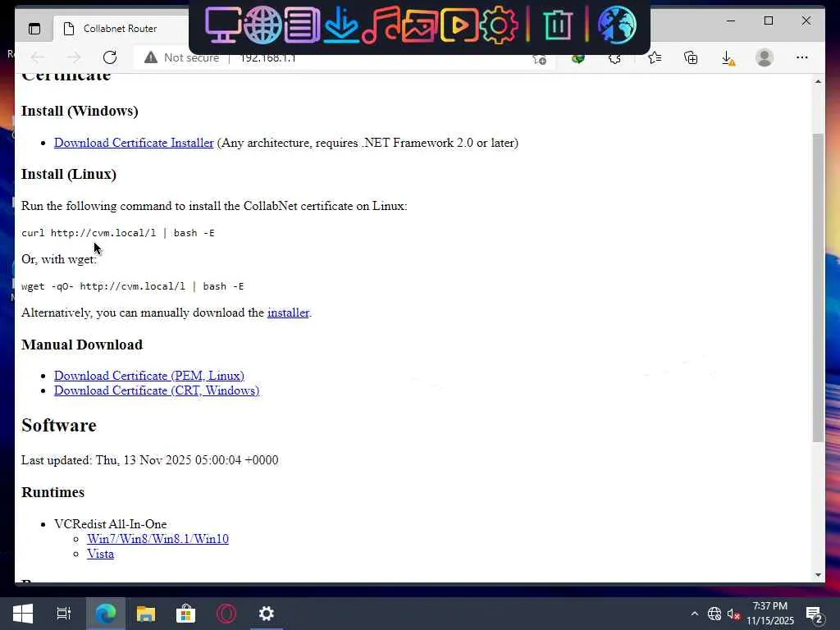Open the extensions puzzle icon
The width and height of the screenshot is (840, 630).
pyautogui.click(x=615, y=58)
